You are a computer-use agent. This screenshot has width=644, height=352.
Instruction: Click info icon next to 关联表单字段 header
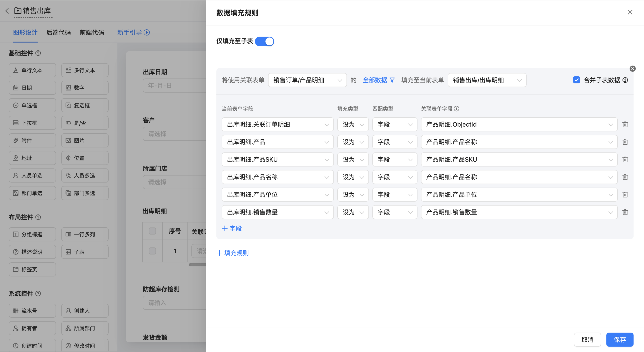click(x=457, y=109)
